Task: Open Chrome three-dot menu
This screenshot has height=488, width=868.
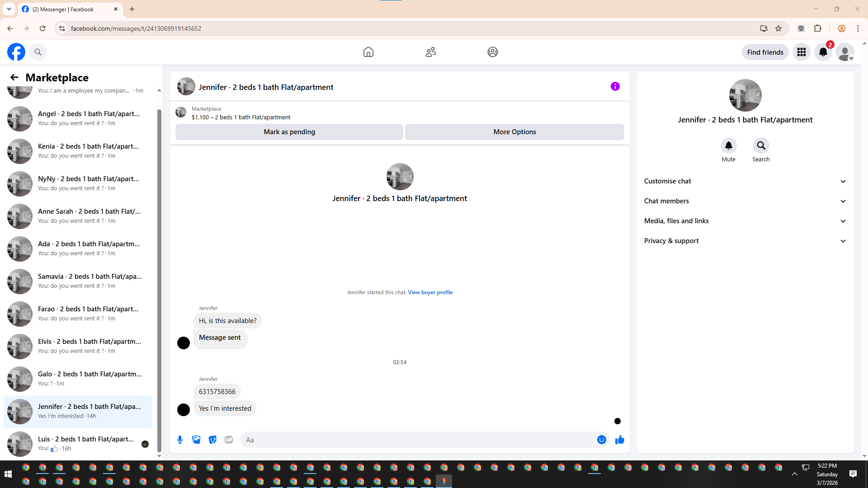Action: click(858, 28)
